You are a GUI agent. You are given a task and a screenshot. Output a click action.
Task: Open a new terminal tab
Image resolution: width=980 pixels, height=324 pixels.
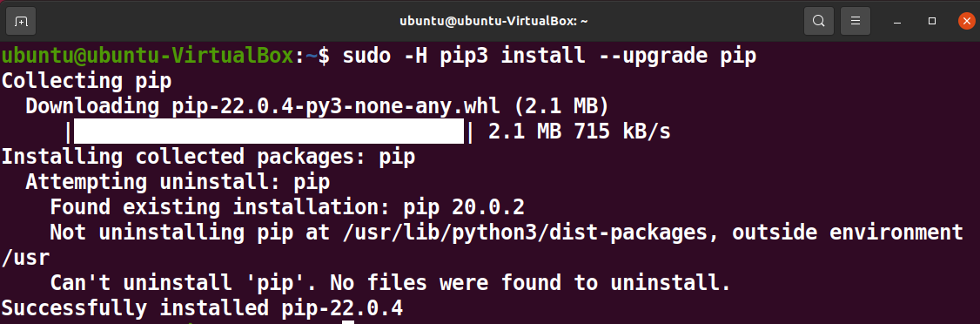21,22
